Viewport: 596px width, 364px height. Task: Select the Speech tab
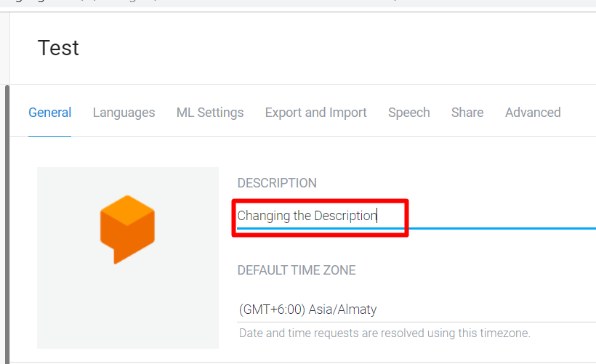pos(409,113)
